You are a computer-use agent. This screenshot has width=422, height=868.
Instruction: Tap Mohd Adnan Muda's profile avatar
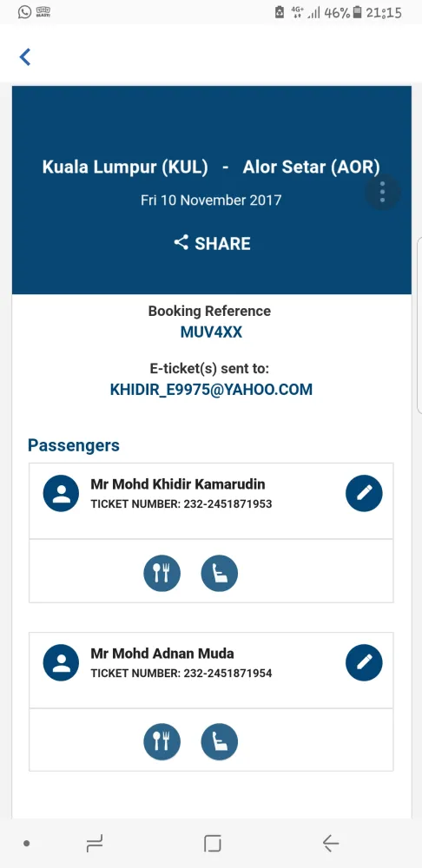tap(61, 662)
